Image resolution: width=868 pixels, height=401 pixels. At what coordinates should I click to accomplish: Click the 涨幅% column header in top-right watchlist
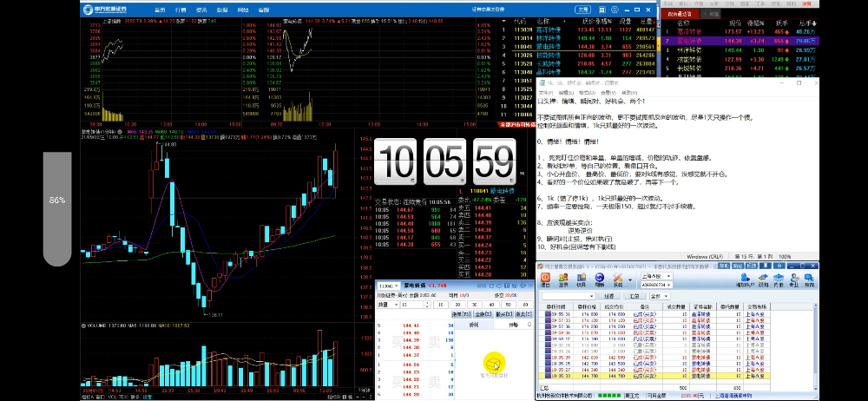coord(756,23)
